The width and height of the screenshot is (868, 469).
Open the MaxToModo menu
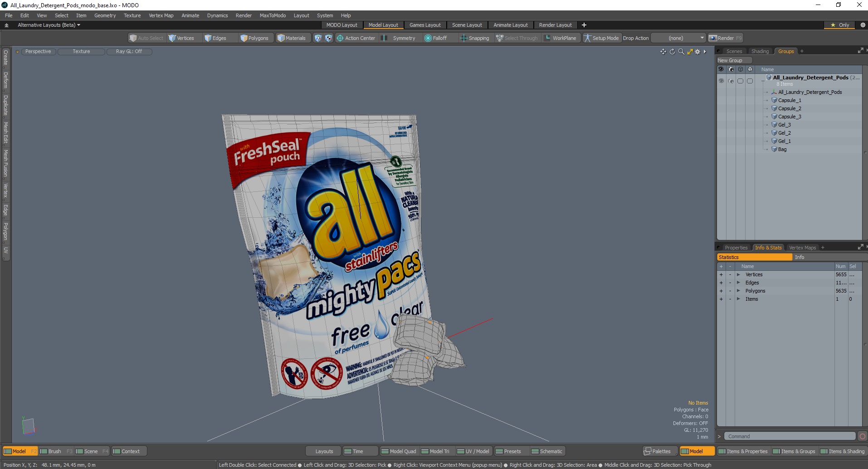(273, 15)
